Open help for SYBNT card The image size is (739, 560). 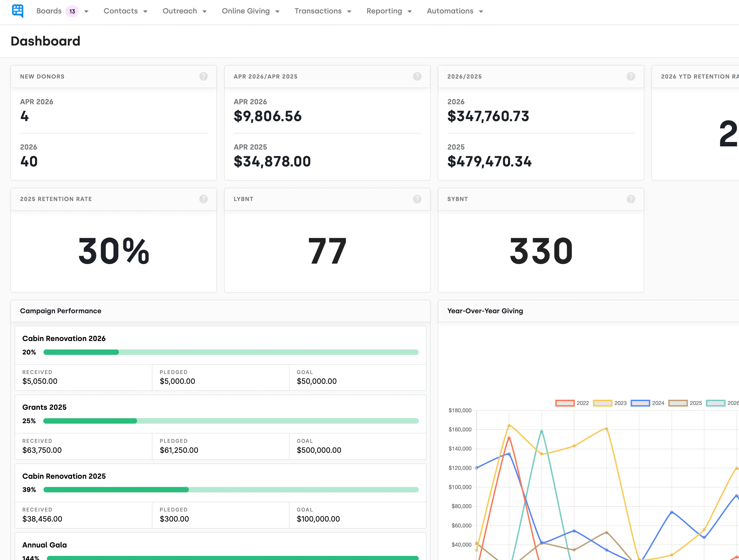click(x=631, y=199)
